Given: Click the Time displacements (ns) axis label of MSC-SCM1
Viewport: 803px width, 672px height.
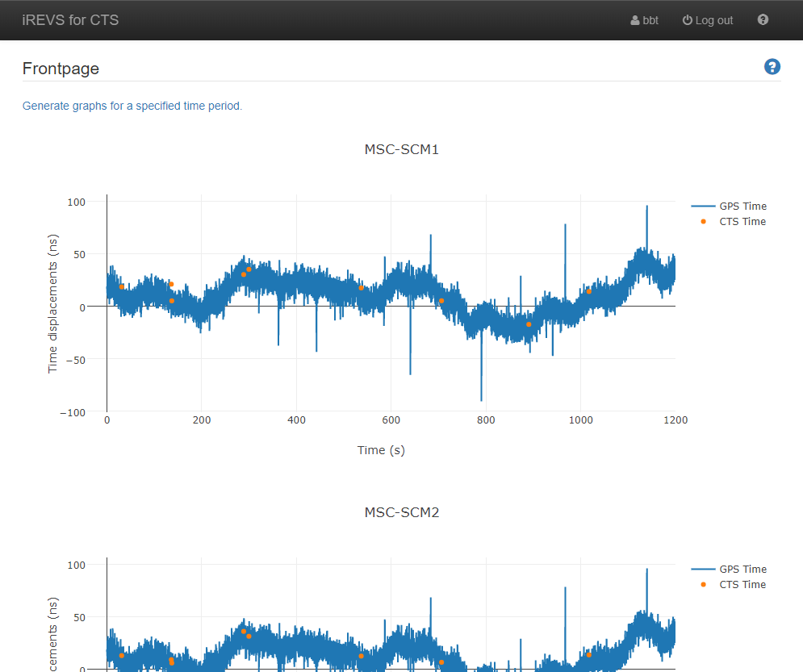Looking at the screenshot, I should [x=53, y=310].
